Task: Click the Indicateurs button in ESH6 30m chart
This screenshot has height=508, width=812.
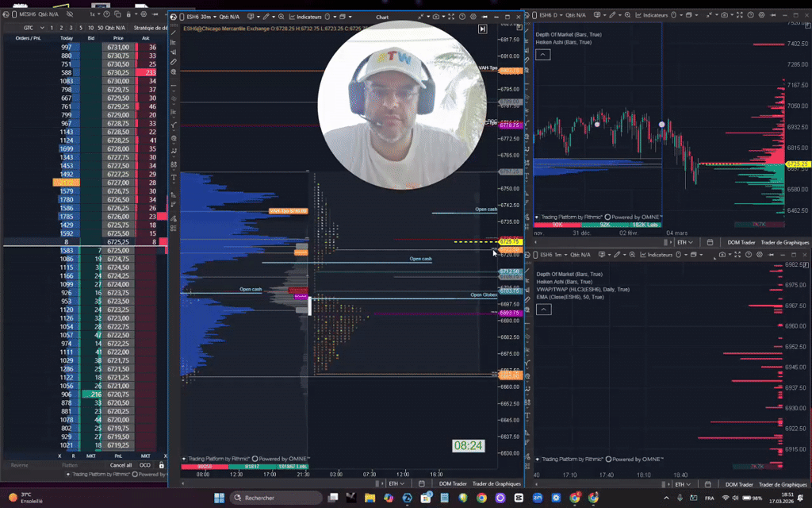Action: coord(305,17)
